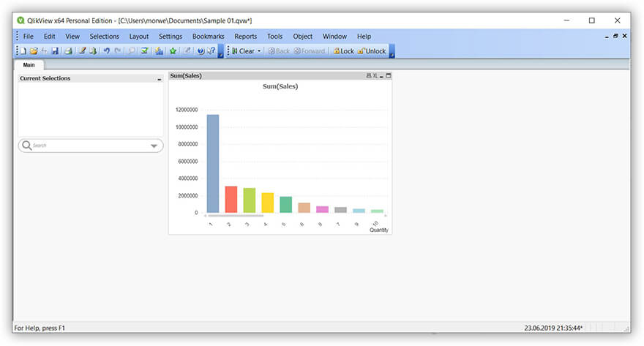Screen dimensions: 644x346
Task: Click the Lock button
Action: 343,51
